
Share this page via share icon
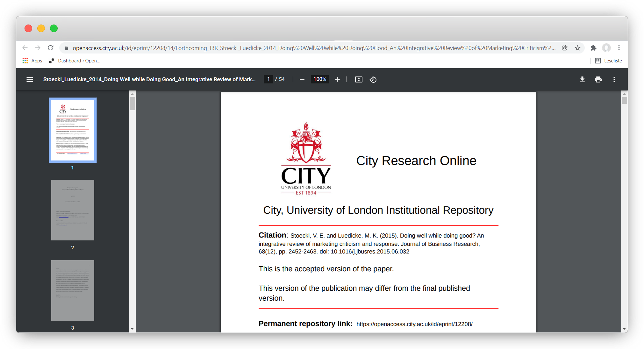click(x=565, y=48)
